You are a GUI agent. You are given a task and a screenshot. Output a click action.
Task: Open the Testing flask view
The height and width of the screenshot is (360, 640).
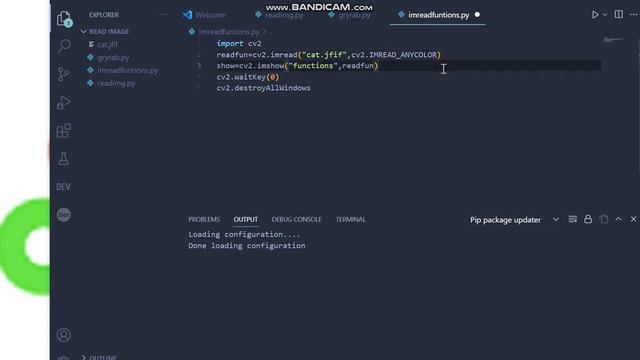click(64, 158)
